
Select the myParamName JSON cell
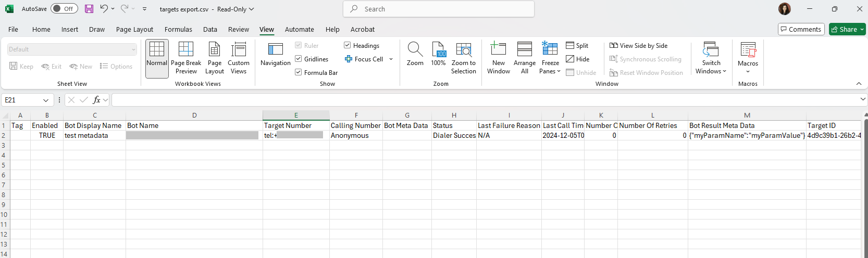747,135
